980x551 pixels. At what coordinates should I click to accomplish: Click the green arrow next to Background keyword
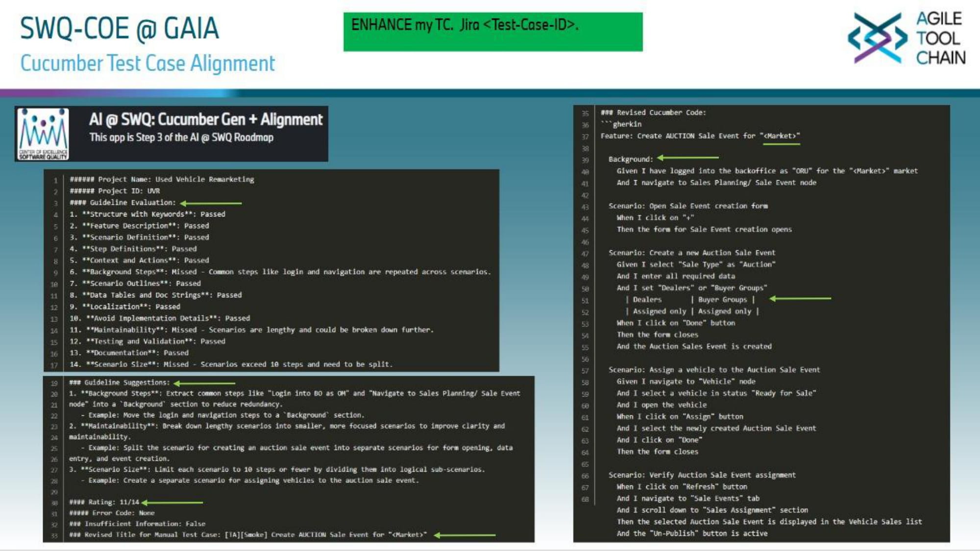pos(687,158)
